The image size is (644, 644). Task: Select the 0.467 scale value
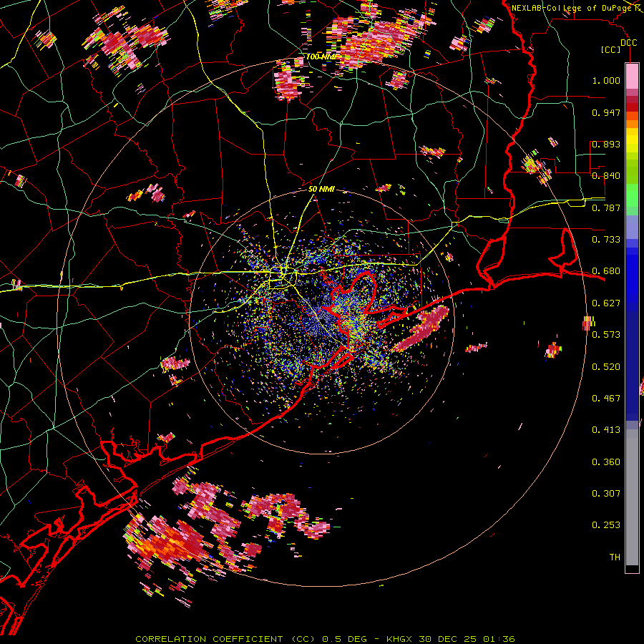pyautogui.click(x=606, y=399)
